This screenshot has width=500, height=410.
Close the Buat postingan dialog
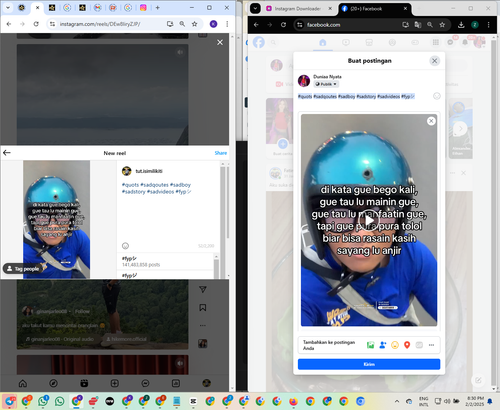coord(434,61)
